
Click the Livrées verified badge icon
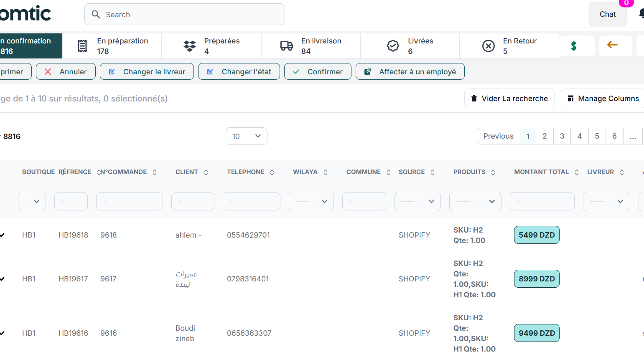(x=393, y=46)
